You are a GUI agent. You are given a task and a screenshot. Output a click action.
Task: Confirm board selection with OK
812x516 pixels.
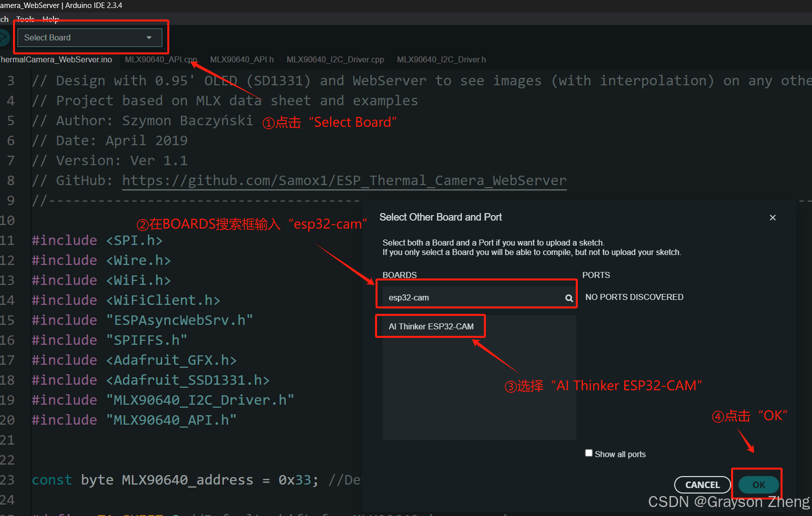758,485
